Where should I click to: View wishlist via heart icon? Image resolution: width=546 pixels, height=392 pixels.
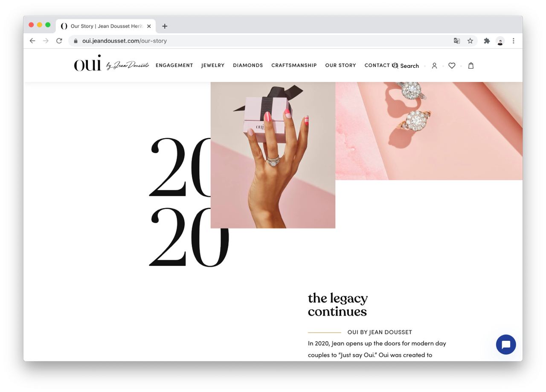(452, 66)
